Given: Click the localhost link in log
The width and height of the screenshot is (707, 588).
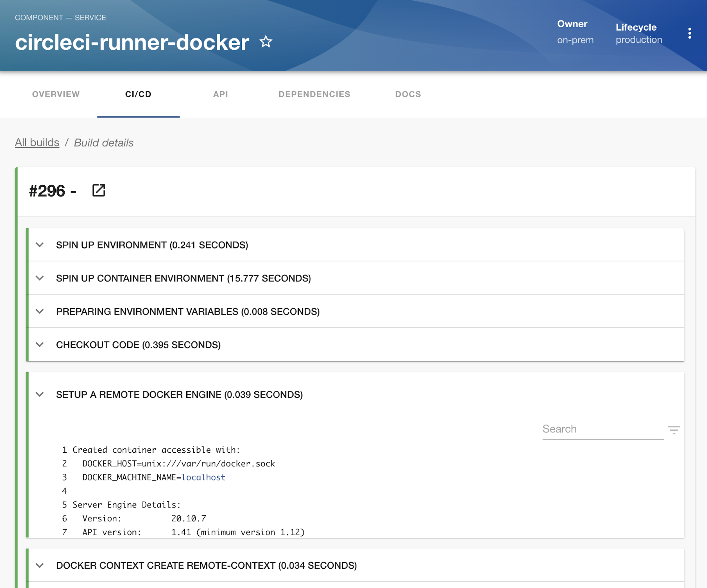Looking at the screenshot, I should (203, 477).
